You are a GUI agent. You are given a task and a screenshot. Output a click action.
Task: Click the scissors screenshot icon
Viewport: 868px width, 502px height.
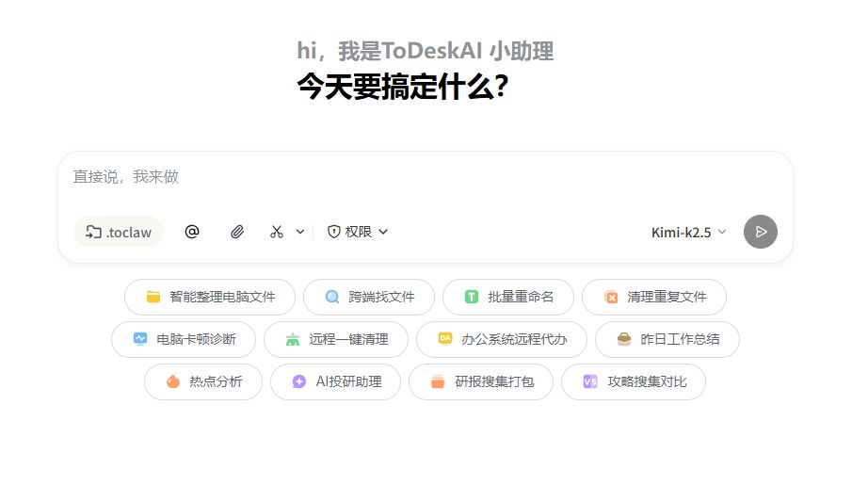tap(277, 232)
